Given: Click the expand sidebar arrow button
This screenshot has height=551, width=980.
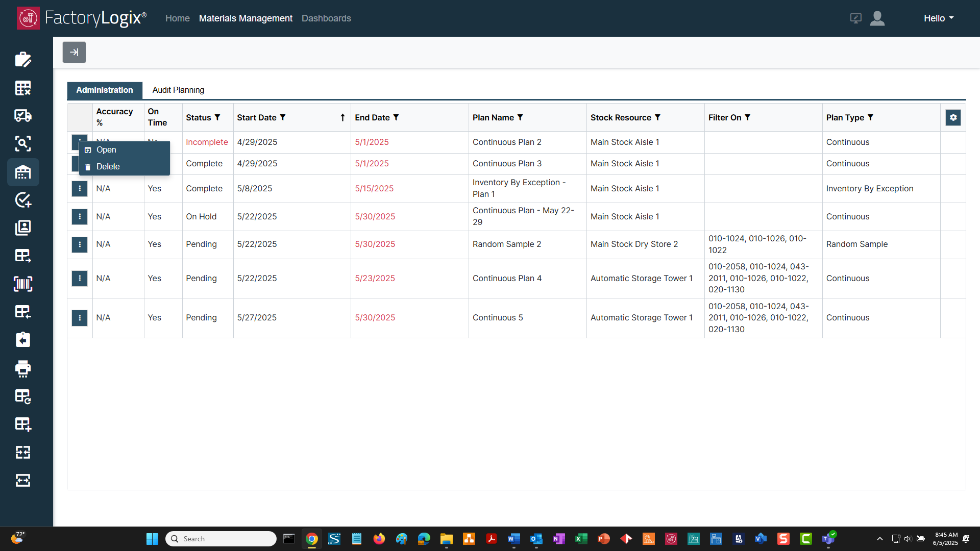Looking at the screenshot, I should coord(74,52).
